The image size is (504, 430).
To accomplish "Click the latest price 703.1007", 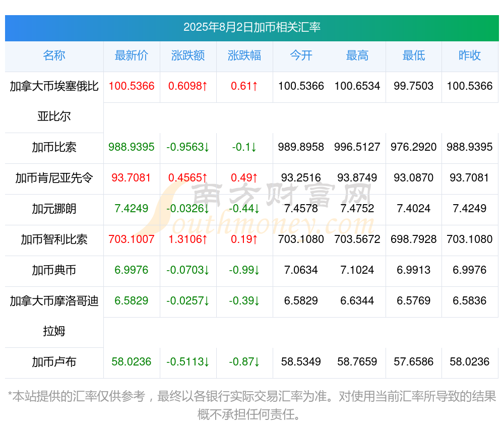I will coord(132,239).
